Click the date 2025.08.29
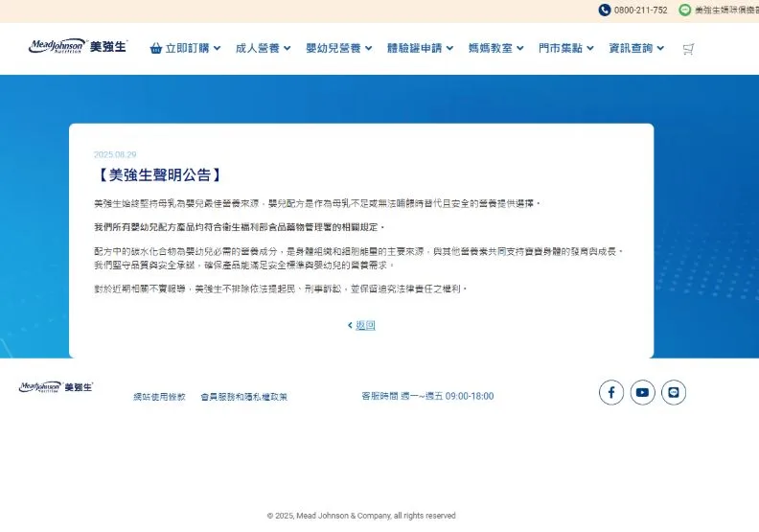 tap(115, 154)
